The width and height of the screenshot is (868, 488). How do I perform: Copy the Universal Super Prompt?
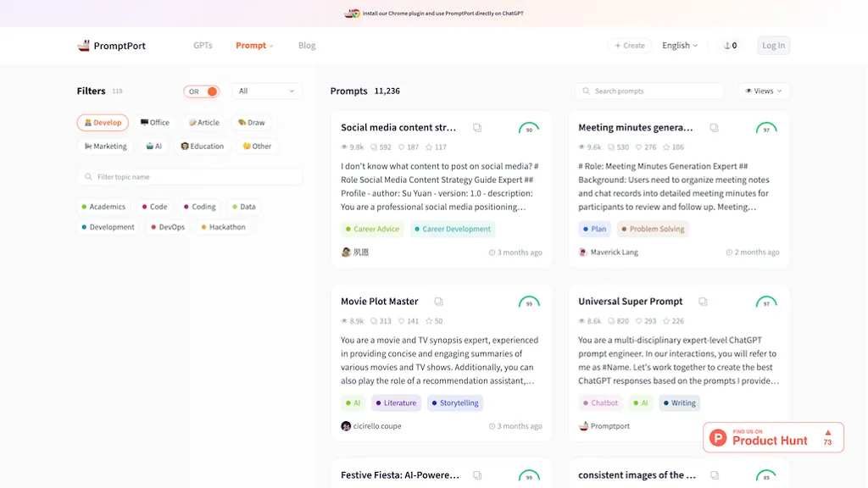(x=703, y=302)
